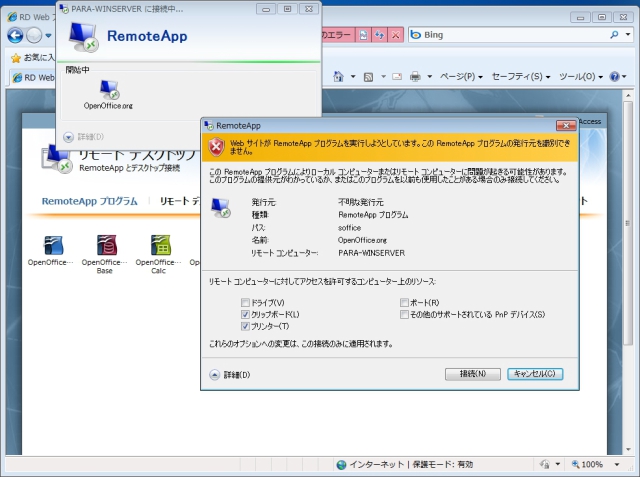Screen dimensions: 640x477
Task: Click the read mail envelope icon
Action: (x=397, y=76)
